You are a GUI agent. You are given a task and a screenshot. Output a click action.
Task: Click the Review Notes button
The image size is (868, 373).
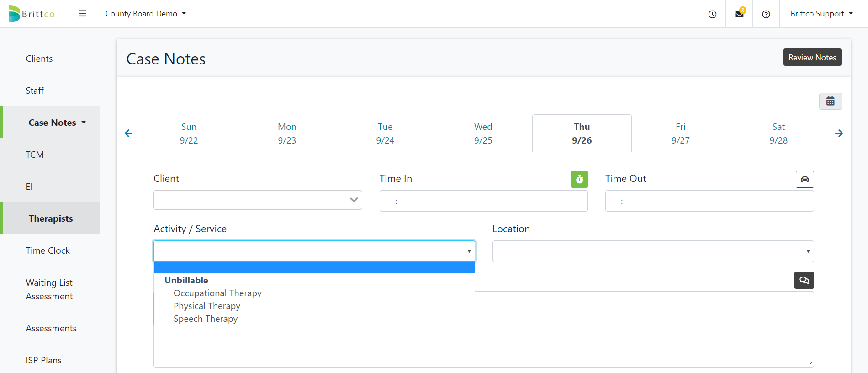812,58
